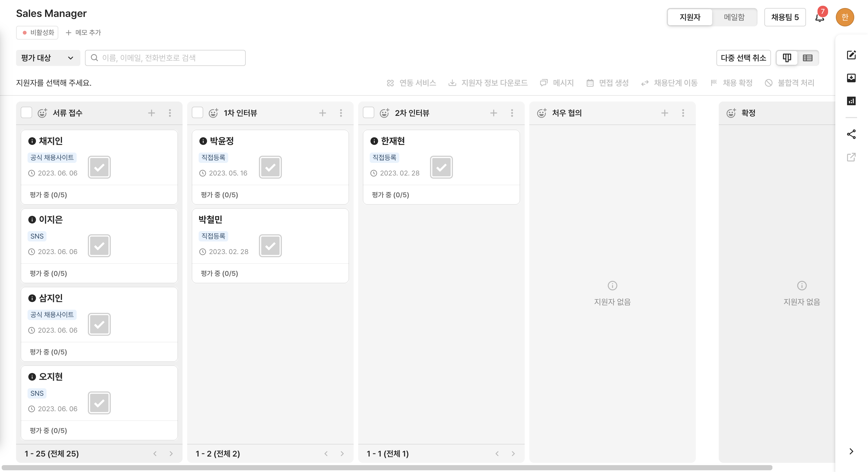Toggle selection checkbox on 오지현 card
Screen dimensions: 868x472
99,403
